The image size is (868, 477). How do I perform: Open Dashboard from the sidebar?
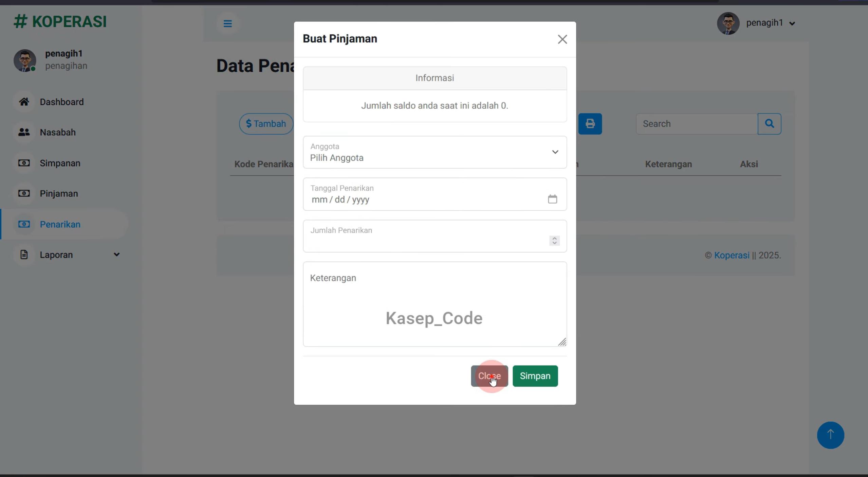tap(61, 102)
